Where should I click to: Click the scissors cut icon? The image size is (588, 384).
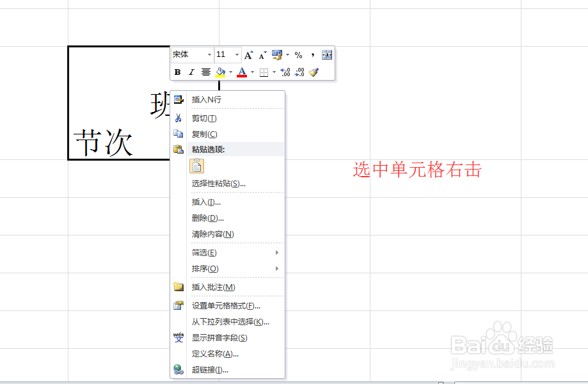pyautogui.click(x=179, y=118)
